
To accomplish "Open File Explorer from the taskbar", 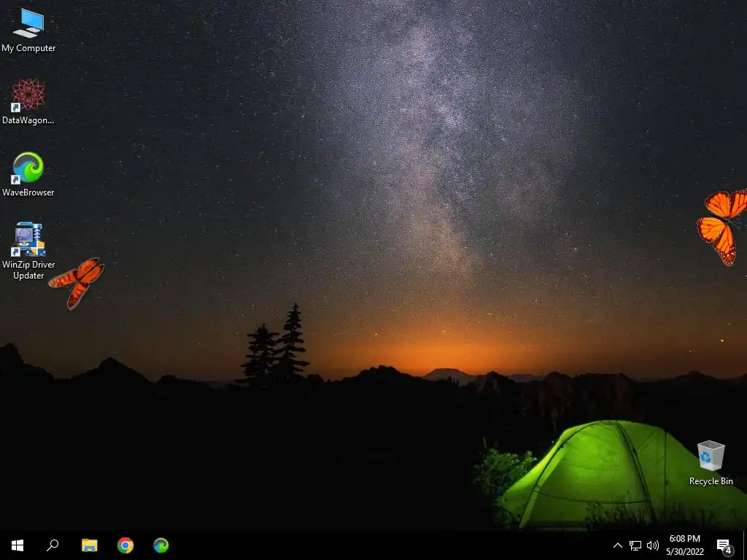I will tap(89, 545).
